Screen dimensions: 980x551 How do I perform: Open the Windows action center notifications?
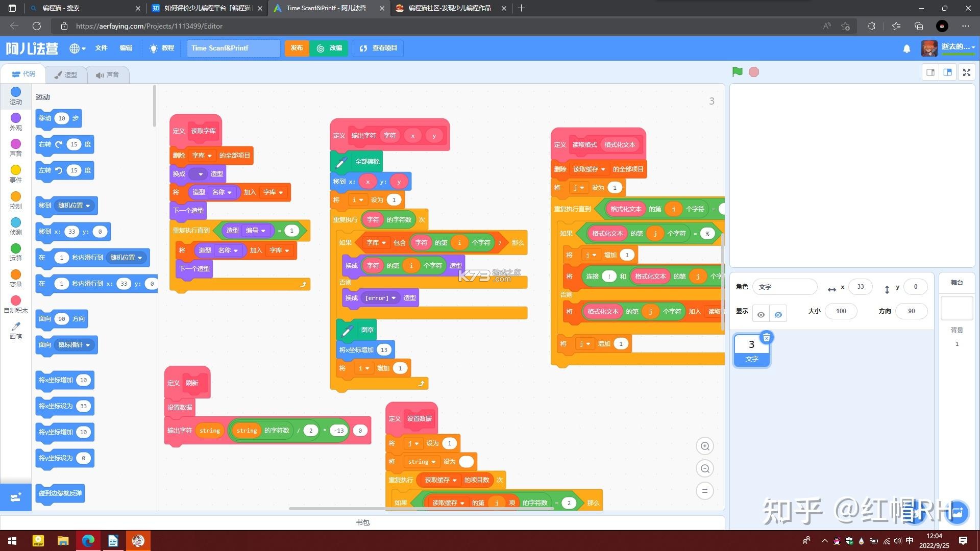click(963, 541)
